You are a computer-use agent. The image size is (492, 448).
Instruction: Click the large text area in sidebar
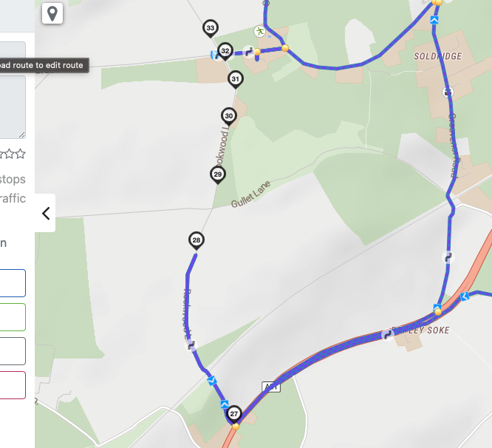click(13, 106)
